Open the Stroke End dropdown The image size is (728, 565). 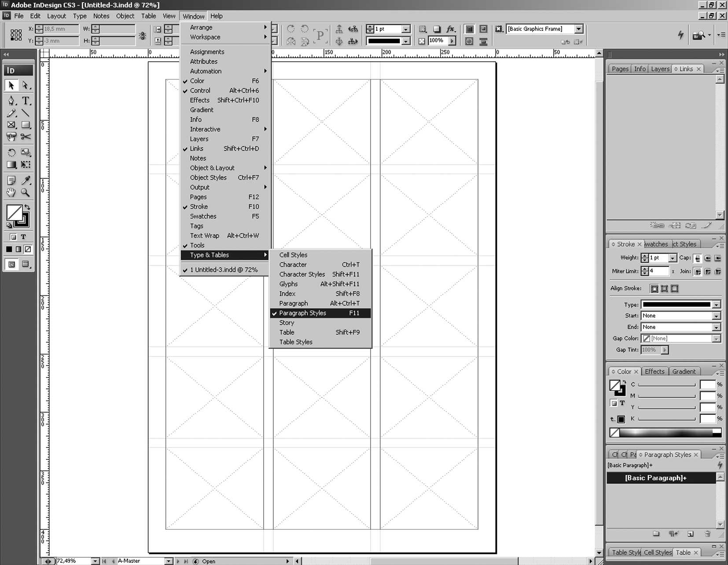point(717,327)
